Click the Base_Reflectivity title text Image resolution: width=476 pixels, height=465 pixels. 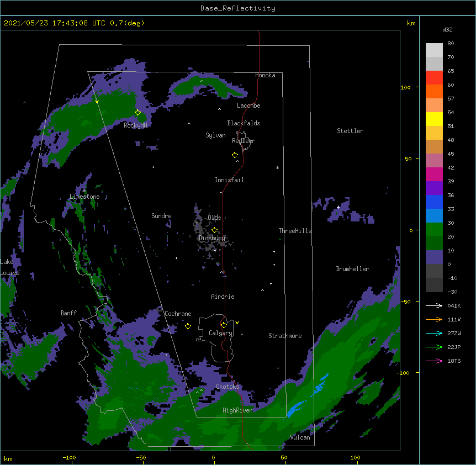tap(238, 8)
